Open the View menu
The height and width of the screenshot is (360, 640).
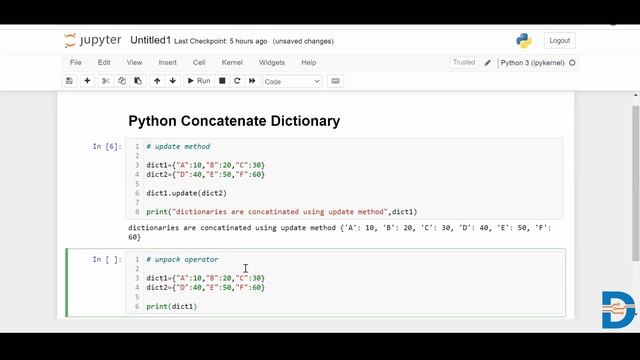(134, 62)
